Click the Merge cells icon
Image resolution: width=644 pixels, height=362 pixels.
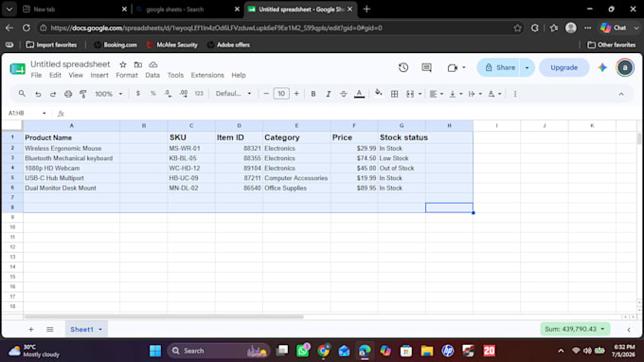(410, 94)
